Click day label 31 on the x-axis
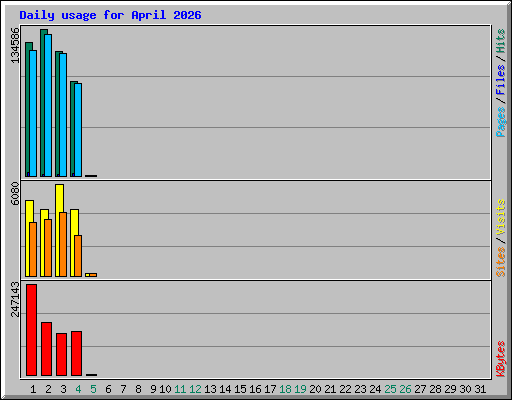Viewport: 512px width, 400px height. (x=480, y=389)
